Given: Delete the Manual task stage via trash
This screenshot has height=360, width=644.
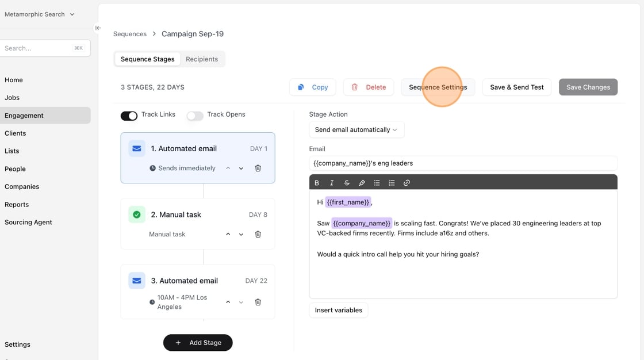Looking at the screenshot, I should pyautogui.click(x=258, y=234).
